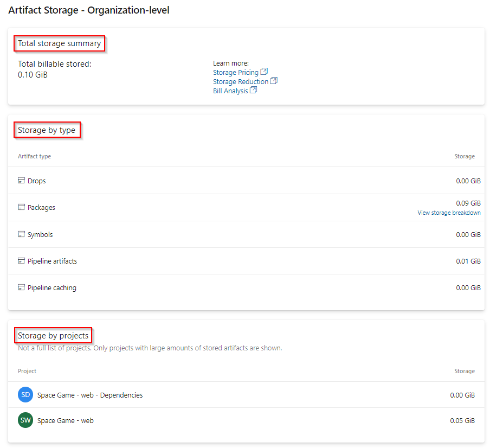Click the Artifact type column header
The image size is (490, 448).
pyautogui.click(x=34, y=156)
